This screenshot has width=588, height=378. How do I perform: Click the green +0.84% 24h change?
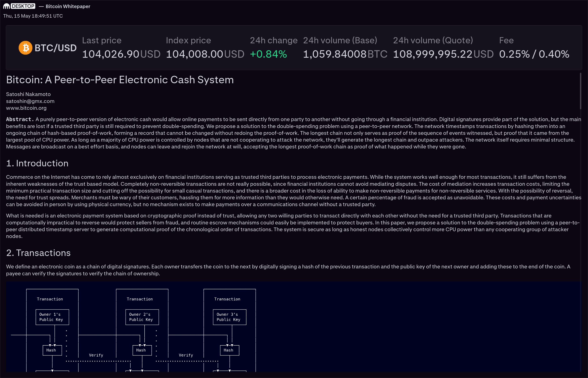coord(268,54)
